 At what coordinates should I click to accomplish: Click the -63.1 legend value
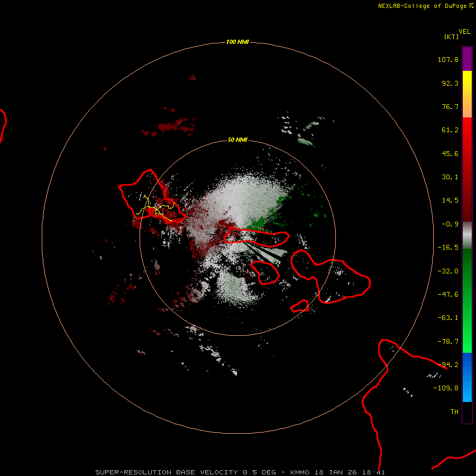coord(448,318)
